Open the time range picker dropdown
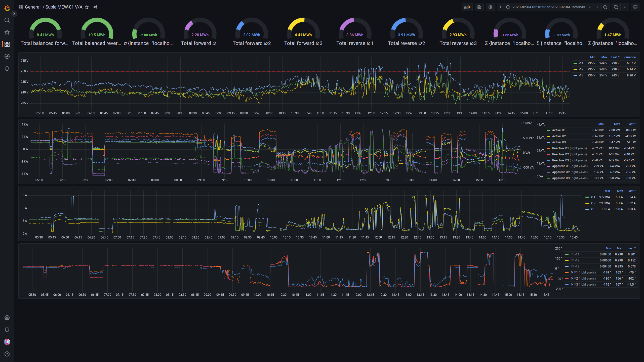This screenshot has width=644, height=362. pos(548,7)
